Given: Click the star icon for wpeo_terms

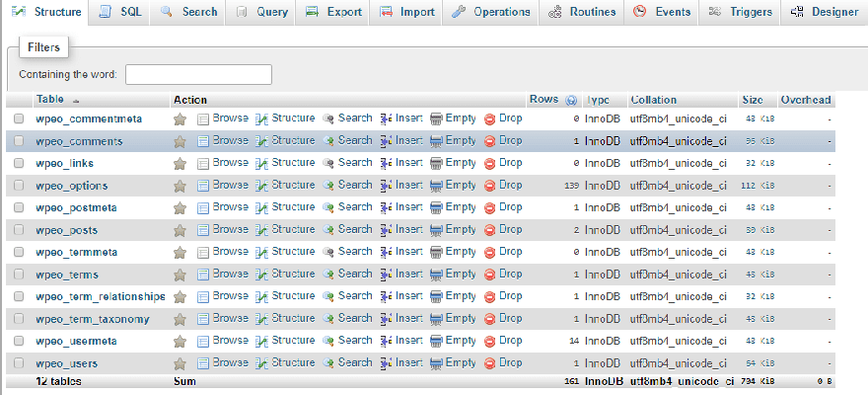Looking at the screenshot, I should click(180, 275).
